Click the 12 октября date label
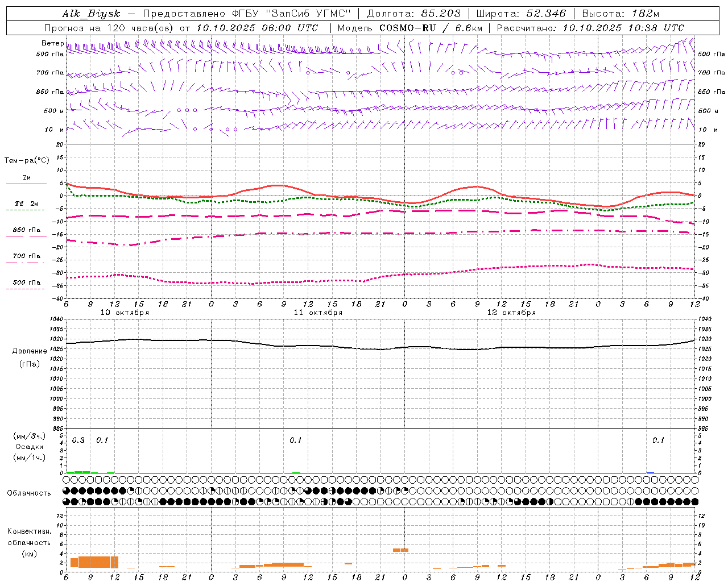Image resolution: width=728 pixels, height=582 pixels. point(511,313)
